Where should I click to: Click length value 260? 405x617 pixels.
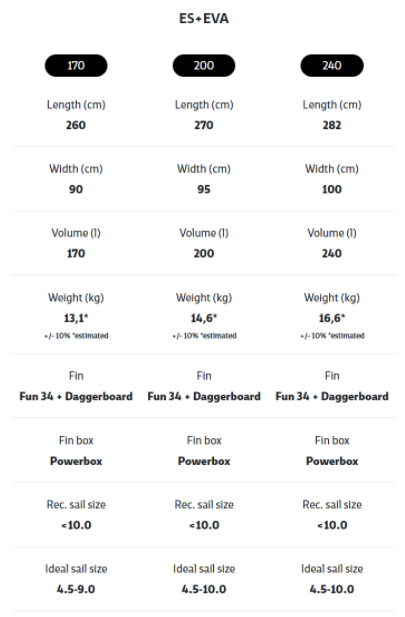[x=76, y=125]
